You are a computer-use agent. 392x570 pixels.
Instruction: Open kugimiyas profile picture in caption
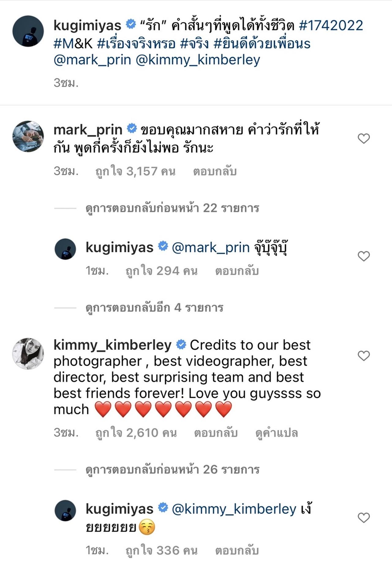[x=28, y=31]
